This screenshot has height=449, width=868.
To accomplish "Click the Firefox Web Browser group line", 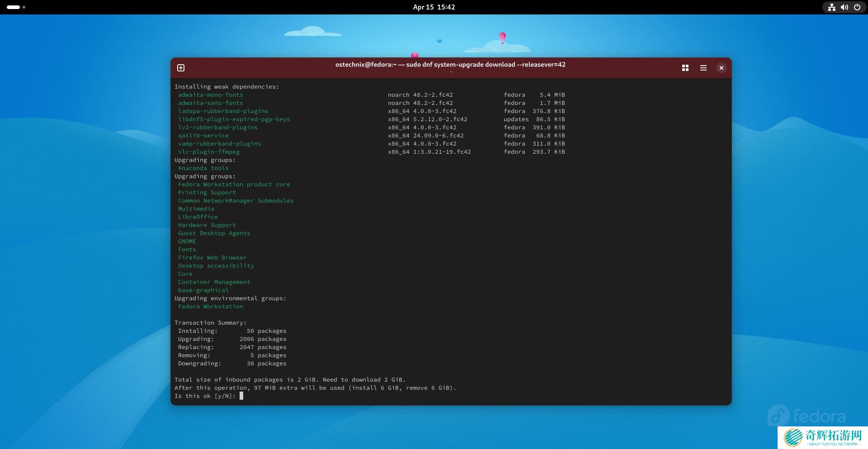I will (212, 258).
